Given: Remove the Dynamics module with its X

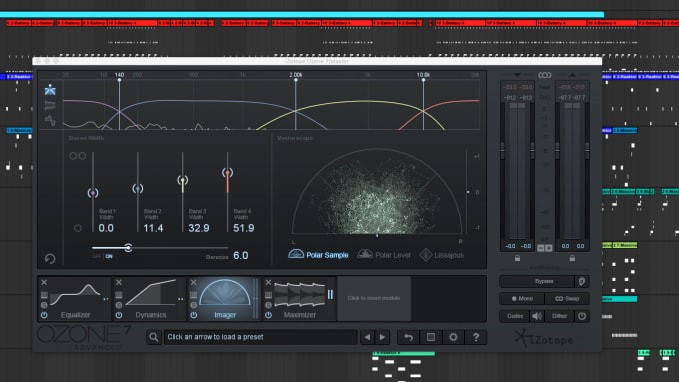Looking at the screenshot, I should pos(119,282).
